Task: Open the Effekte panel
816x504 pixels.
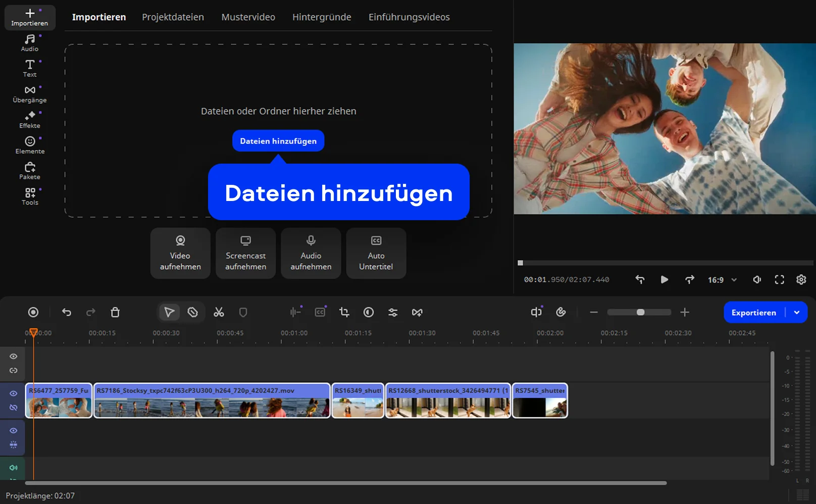Action: (x=30, y=119)
